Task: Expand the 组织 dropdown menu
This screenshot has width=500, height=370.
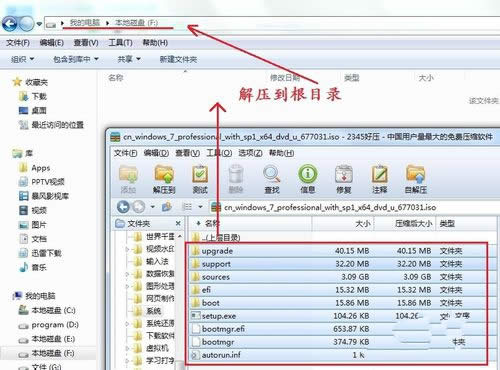Action: tap(22, 59)
